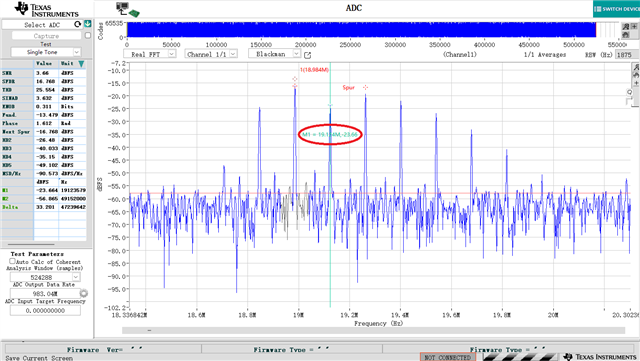Open the Real FFT dropdown

(149, 54)
